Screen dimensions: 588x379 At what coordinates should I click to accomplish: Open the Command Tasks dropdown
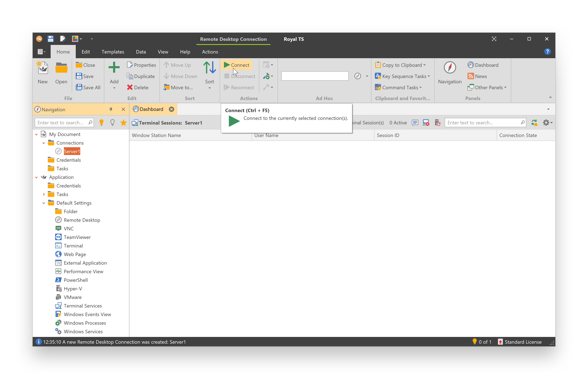(398, 88)
